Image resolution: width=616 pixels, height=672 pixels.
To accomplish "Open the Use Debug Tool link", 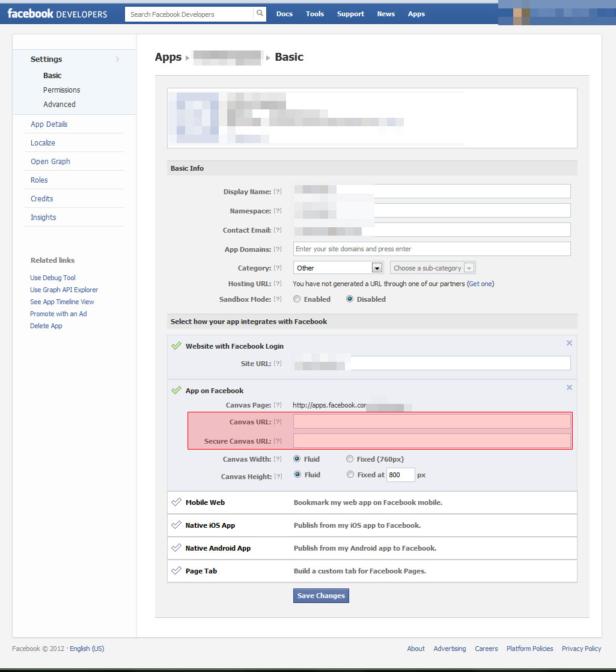I will pyautogui.click(x=53, y=278).
